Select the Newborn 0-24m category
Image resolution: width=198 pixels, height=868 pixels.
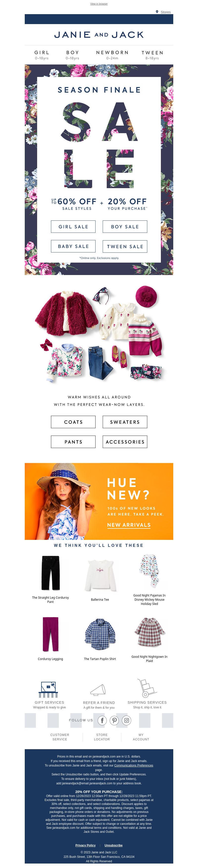click(x=112, y=55)
